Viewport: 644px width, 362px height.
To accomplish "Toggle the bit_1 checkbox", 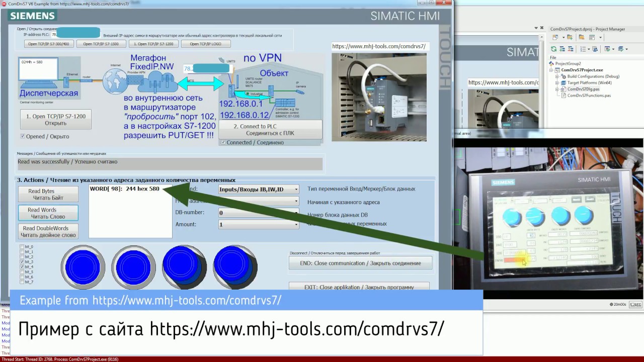I will tap(22, 252).
